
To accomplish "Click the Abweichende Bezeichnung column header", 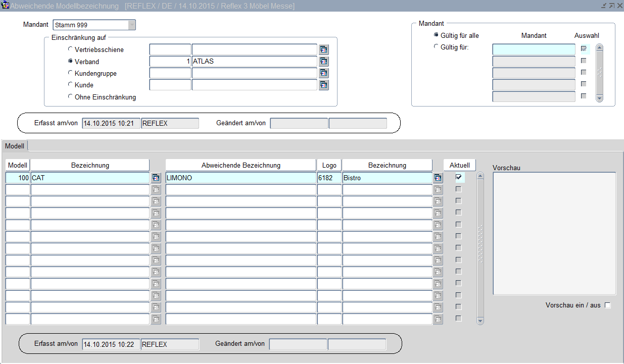I will click(x=241, y=165).
